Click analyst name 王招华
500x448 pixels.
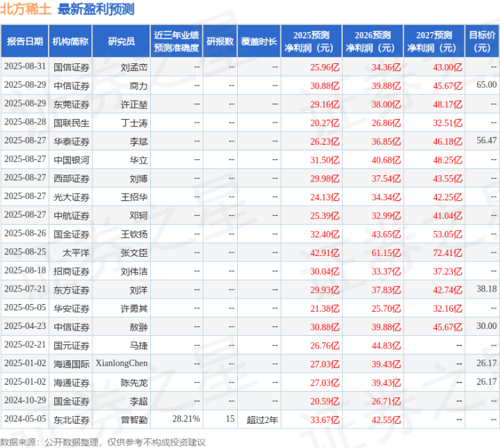(134, 197)
